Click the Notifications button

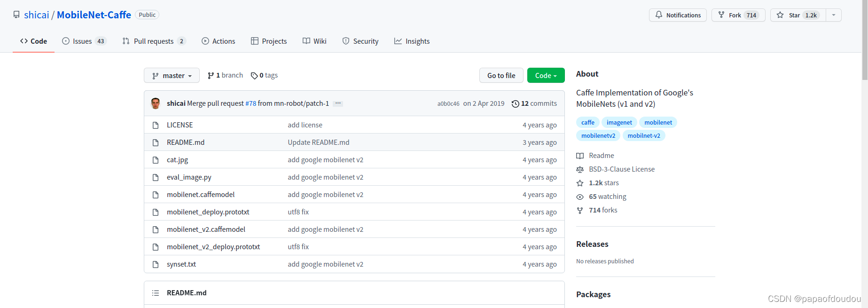(x=678, y=15)
